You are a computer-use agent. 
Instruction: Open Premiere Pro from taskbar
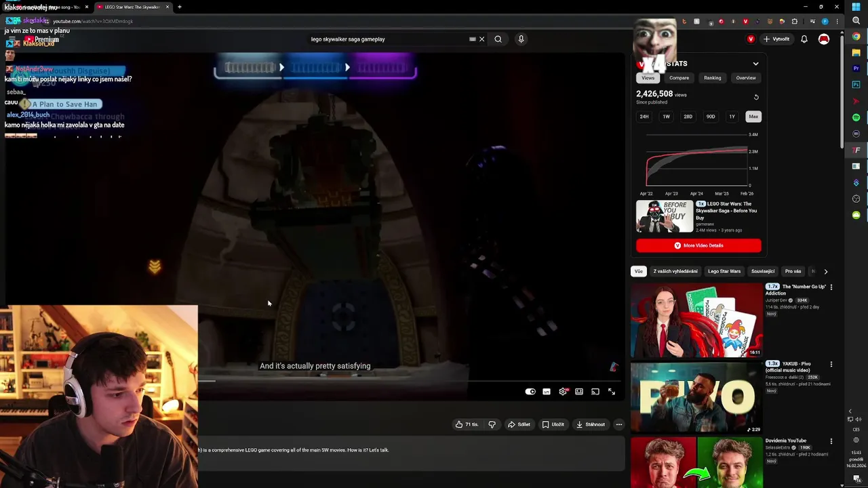(x=856, y=68)
